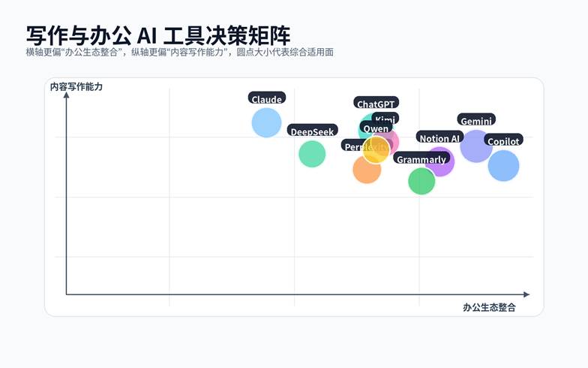Select the green DeepSeek bubble
The width and height of the screenshot is (588, 368).
pos(312,154)
